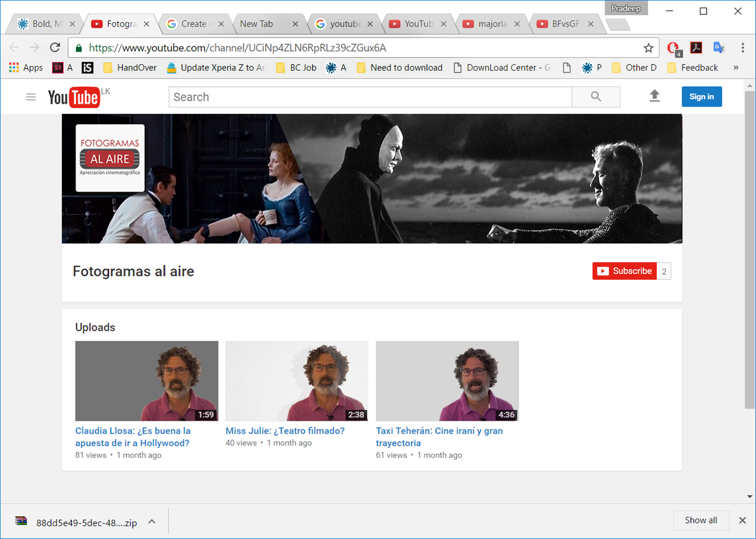The image size is (756, 539).
Task: Click inside the YouTube search field
Action: pyautogui.click(x=370, y=97)
